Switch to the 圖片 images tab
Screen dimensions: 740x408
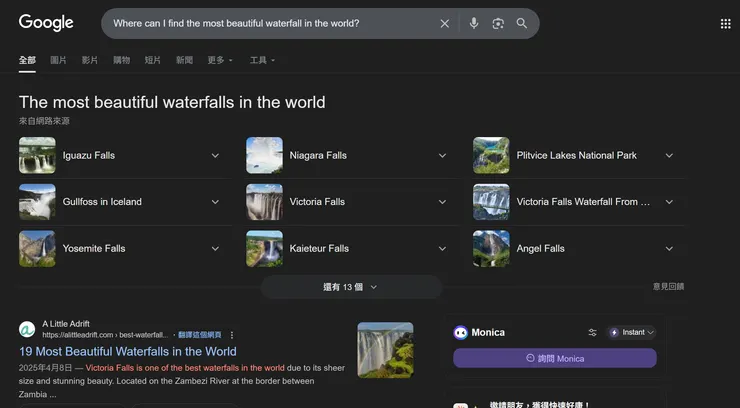(58, 60)
